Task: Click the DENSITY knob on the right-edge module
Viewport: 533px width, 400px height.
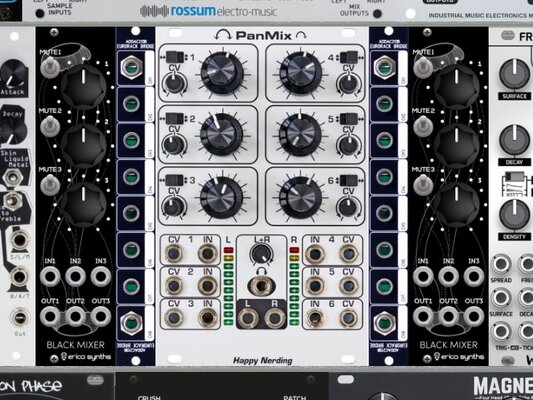Action: tap(514, 214)
